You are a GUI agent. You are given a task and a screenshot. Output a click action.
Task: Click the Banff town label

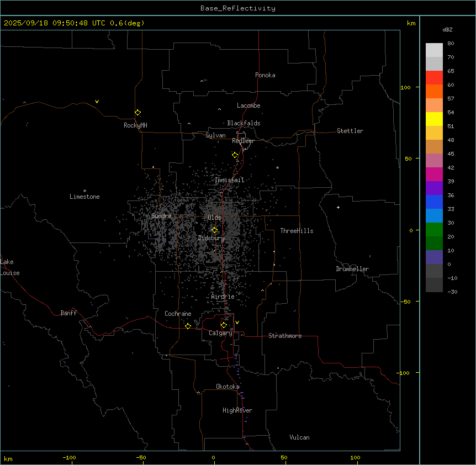(68, 313)
